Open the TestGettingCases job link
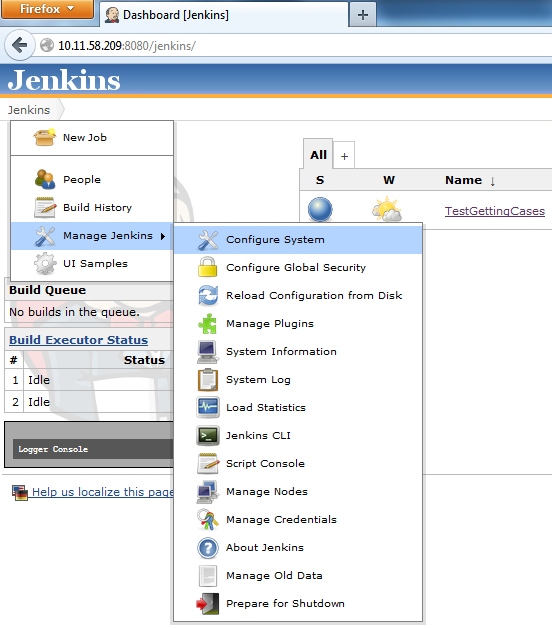This screenshot has width=552, height=629. tap(495, 211)
